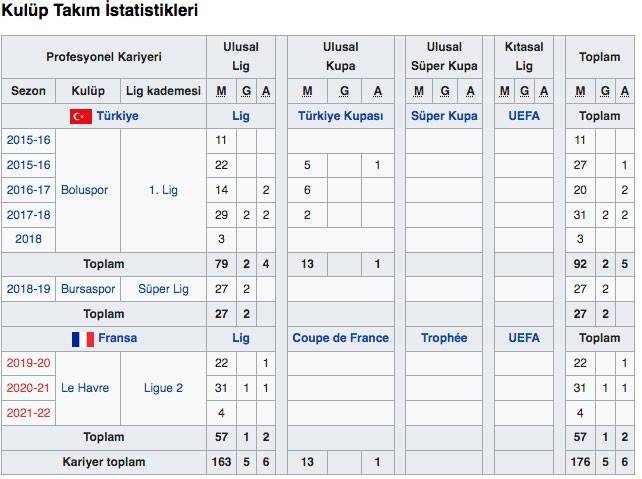642x479 pixels.
Task: Select the 2017-18 season link
Action: 28,215
